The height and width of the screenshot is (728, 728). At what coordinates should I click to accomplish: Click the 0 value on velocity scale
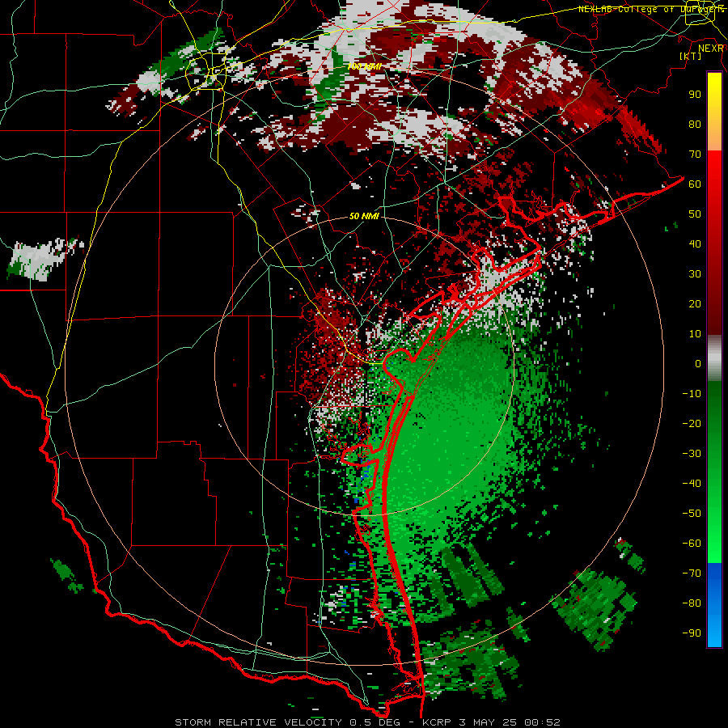point(698,363)
